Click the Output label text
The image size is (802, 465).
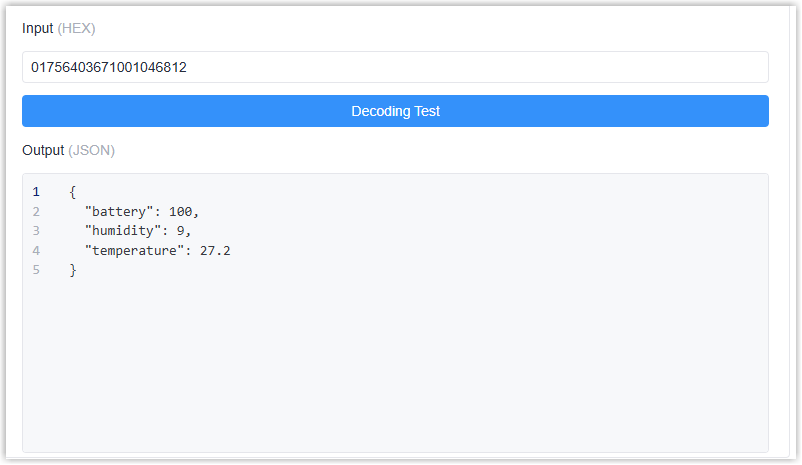43,150
